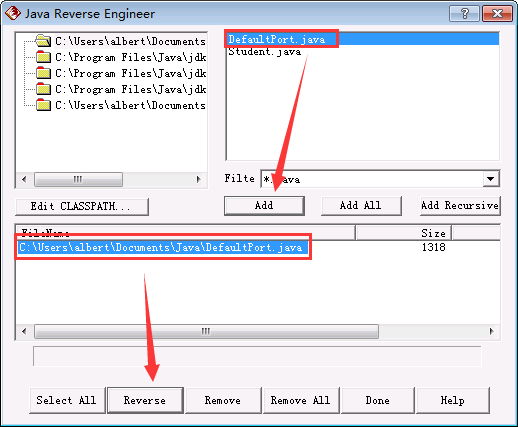Click into the Filter text field
This screenshot has width=518, height=427.
tap(372, 179)
